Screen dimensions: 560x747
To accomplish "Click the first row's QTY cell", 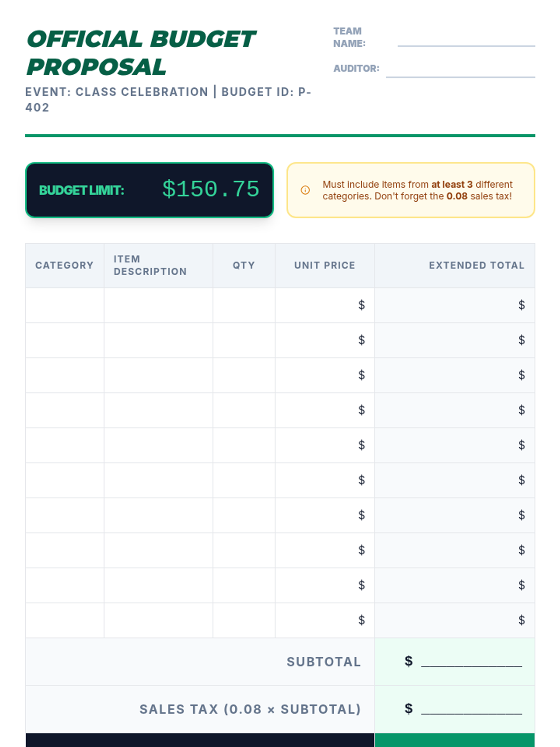I will (244, 305).
